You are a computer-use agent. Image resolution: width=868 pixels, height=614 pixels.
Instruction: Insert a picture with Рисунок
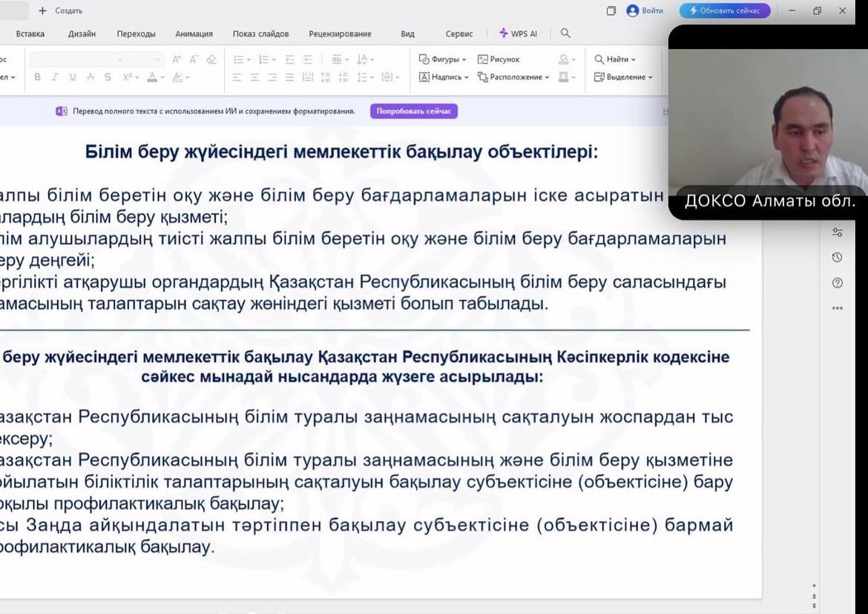(499, 59)
